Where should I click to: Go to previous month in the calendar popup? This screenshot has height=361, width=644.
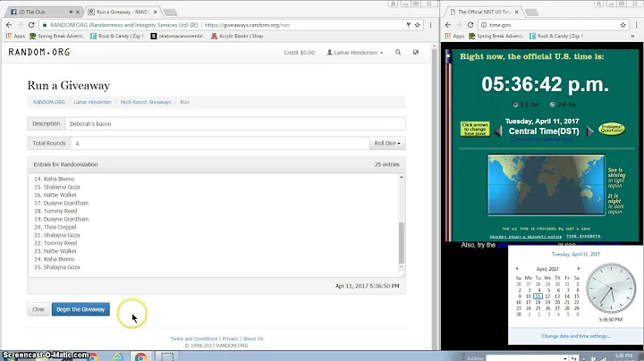pyautogui.click(x=517, y=269)
